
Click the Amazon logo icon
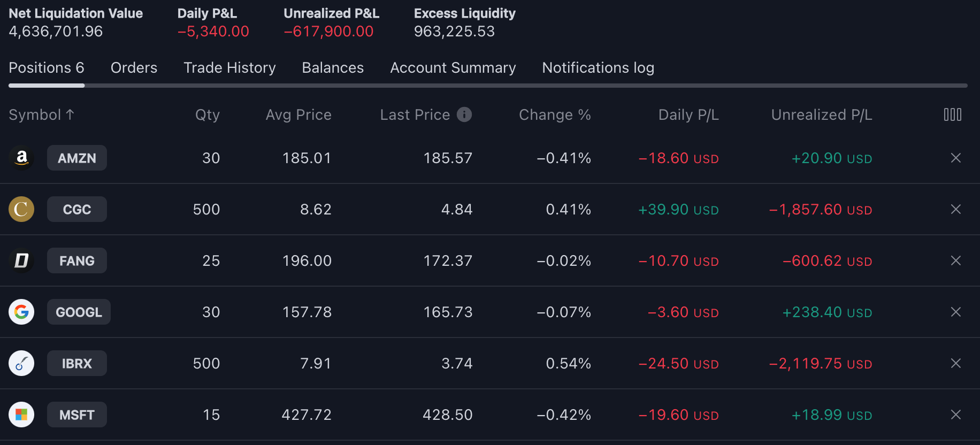[x=21, y=158]
